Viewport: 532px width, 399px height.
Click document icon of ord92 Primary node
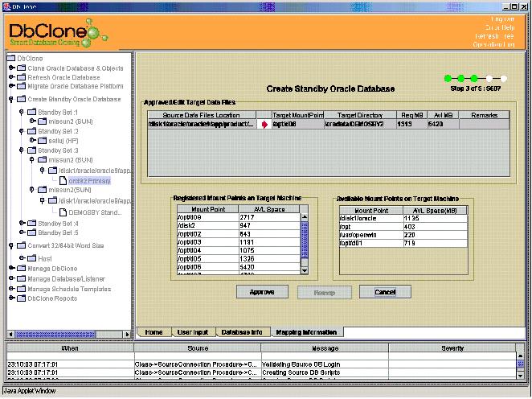pyautogui.click(x=63, y=180)
